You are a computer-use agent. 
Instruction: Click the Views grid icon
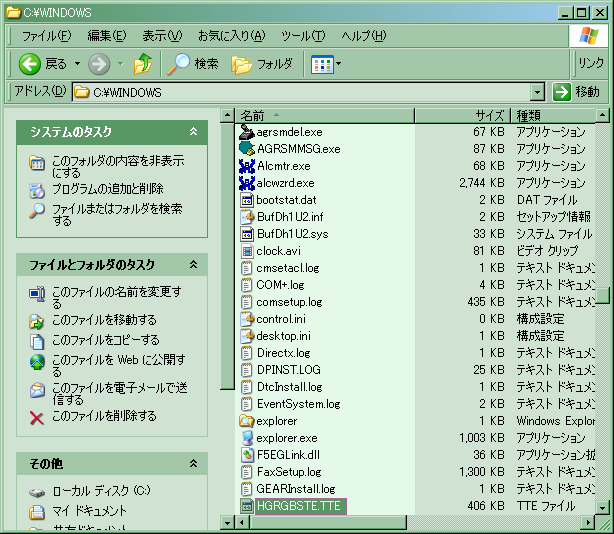pos(322,65)
